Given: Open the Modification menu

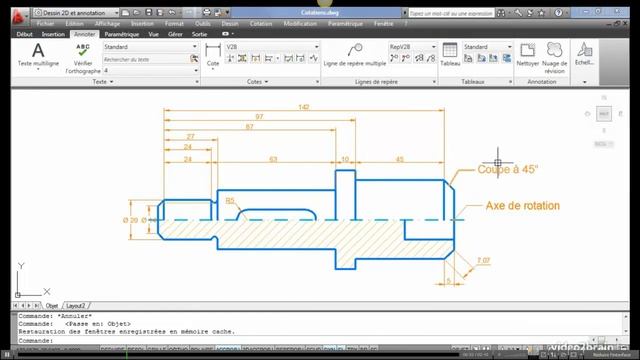Looking at the screenshot, I should (x=300, y=24).
